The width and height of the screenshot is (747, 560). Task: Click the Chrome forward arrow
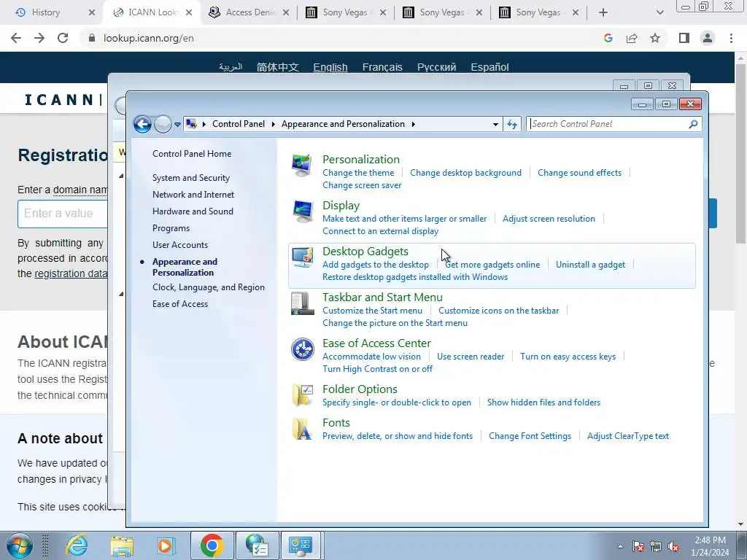click(39, 38)
